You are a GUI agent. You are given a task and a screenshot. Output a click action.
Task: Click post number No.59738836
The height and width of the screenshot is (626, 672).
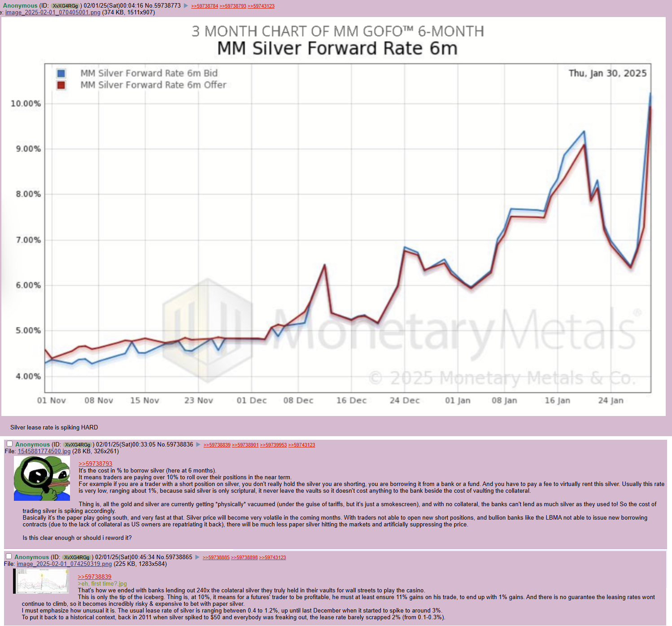tap(175, 445)
